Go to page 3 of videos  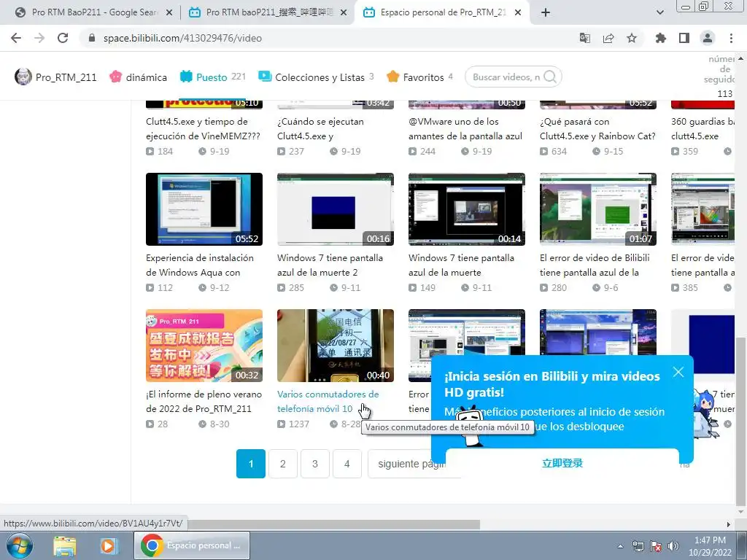pos(315,463)
